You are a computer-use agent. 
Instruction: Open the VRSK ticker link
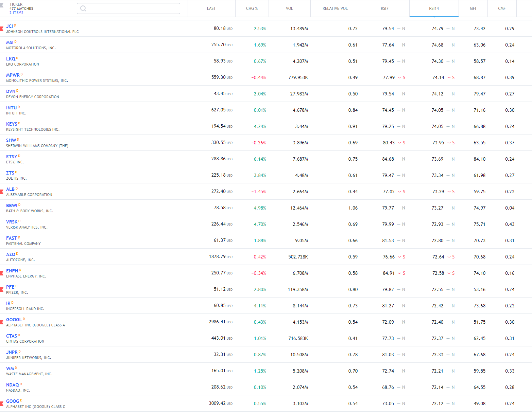click(x=12, y=222)
